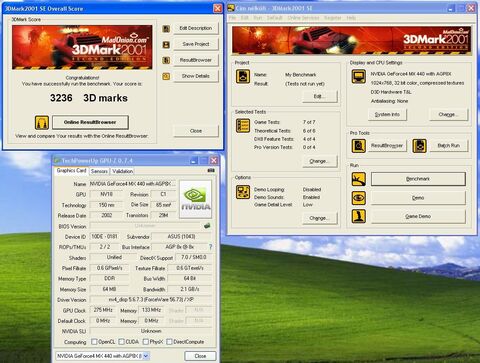Click the GPU Clock 275 MHz field
The height and width of the screenshot is (363, 480).
coord(103,310)
